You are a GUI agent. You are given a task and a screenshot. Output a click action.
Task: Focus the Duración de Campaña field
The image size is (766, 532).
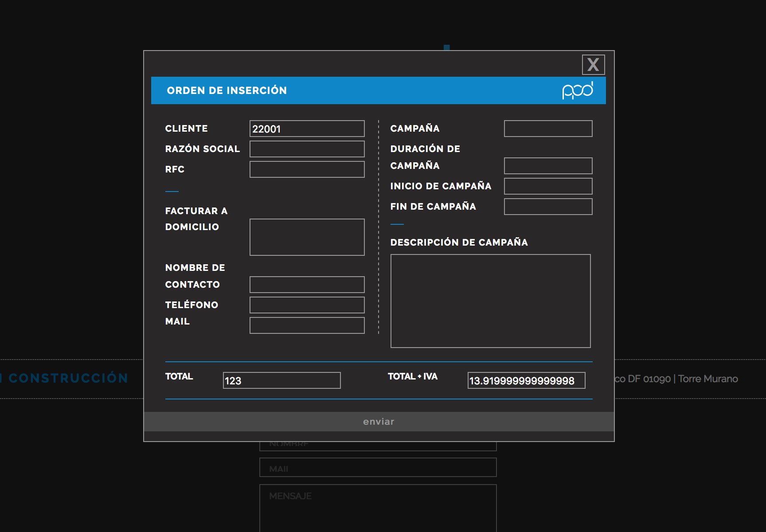tap(548, 166)
